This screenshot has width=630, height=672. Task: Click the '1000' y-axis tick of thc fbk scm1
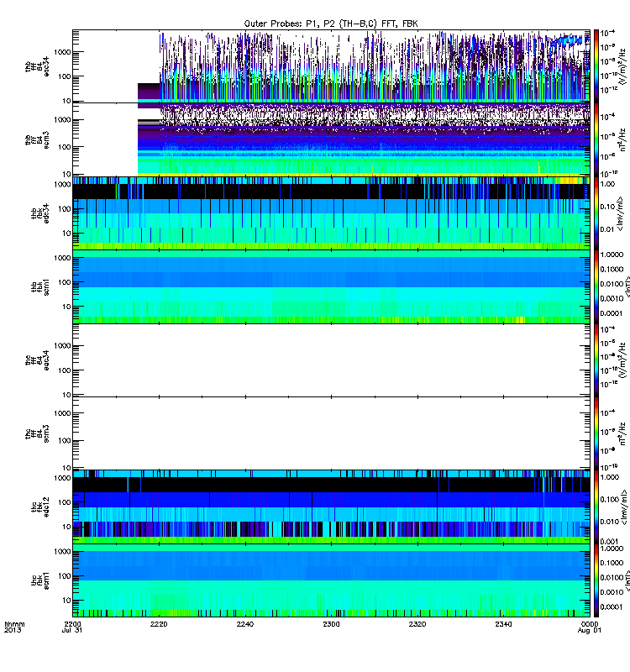coord(62,552)
